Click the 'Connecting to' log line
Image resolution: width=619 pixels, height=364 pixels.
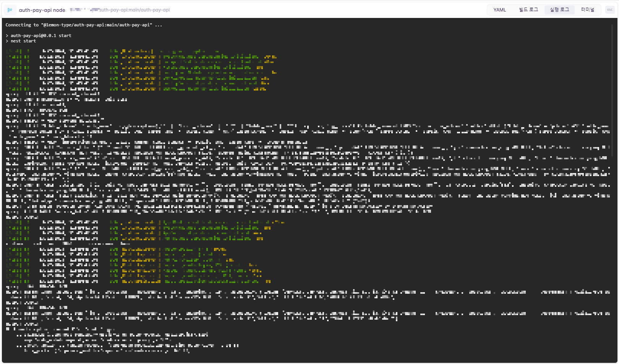(x=84, y=25)
